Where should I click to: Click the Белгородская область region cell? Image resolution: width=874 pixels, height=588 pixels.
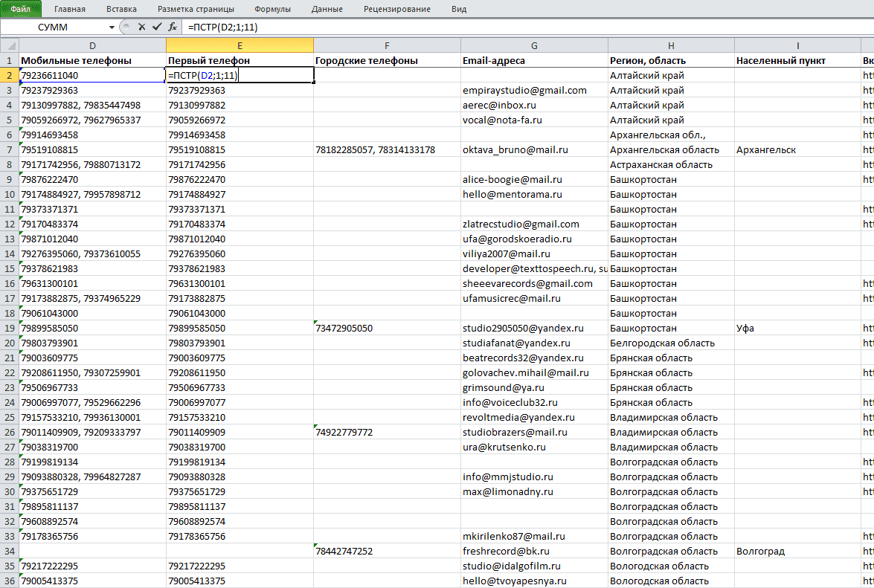coord(671,343)
